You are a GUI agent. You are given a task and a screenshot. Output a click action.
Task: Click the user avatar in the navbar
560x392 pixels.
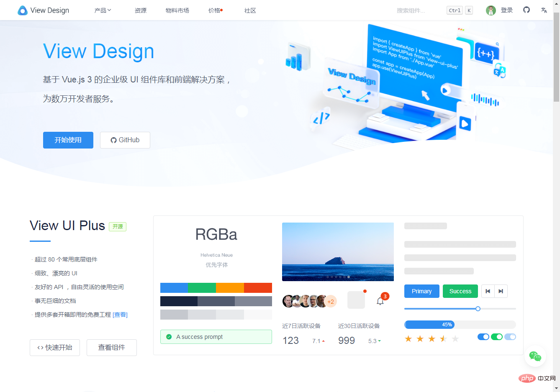pyautogui.click(x=491, y=10)
